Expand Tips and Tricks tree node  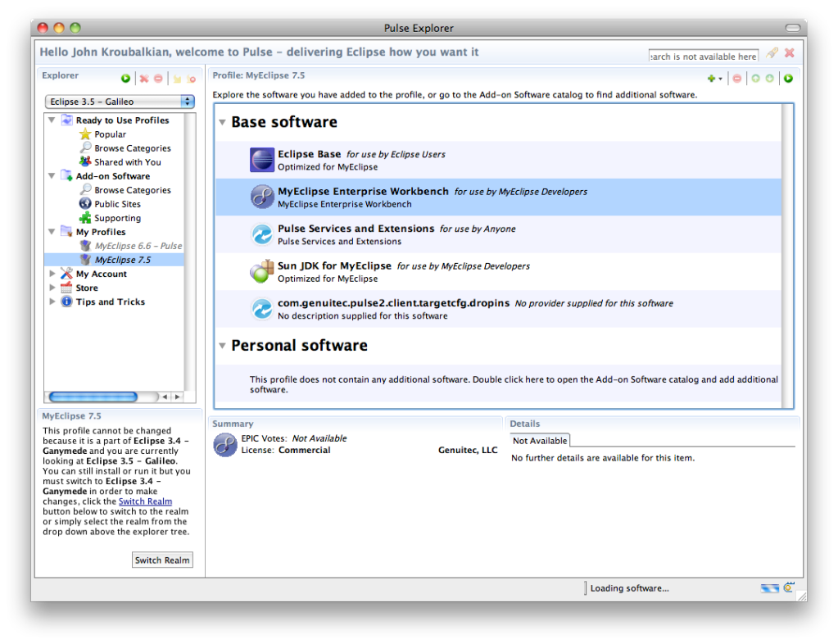(52, 302)
